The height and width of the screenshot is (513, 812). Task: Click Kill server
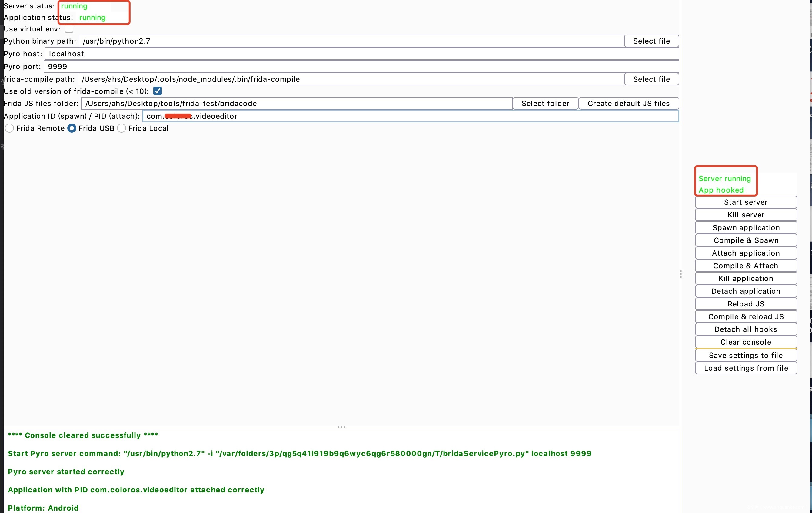[x=746, y=215]
